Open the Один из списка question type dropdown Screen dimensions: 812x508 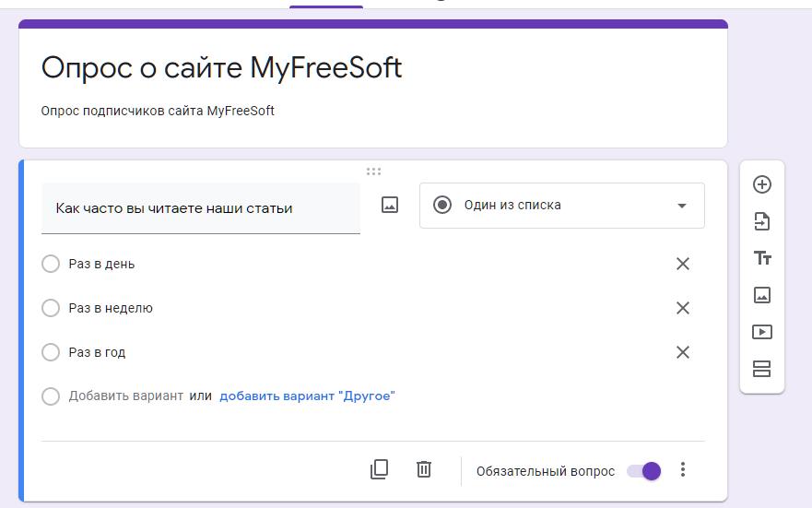(561, 205)
